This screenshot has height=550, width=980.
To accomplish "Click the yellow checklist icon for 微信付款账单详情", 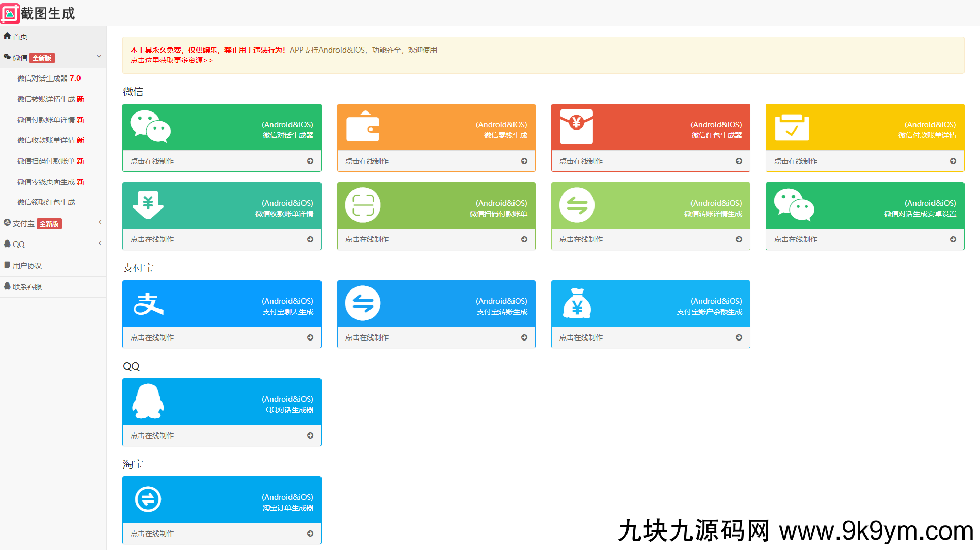I will click(792, 126).
